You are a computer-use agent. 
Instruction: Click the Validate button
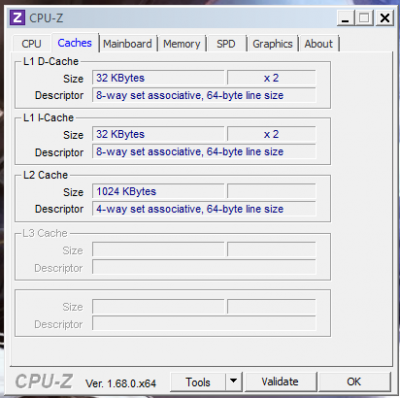[x=280, y=382]
